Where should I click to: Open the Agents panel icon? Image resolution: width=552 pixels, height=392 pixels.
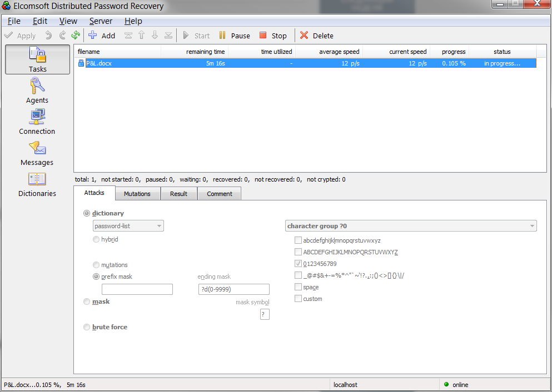coord(37,86)
